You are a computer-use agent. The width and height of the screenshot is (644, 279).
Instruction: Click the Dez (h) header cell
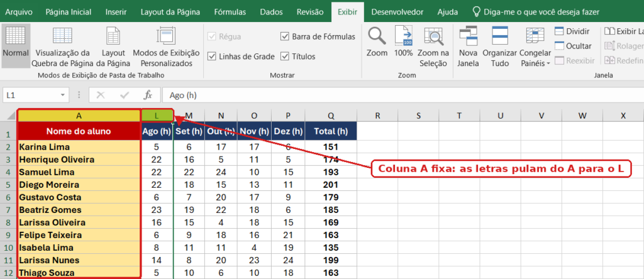(288, 131)
